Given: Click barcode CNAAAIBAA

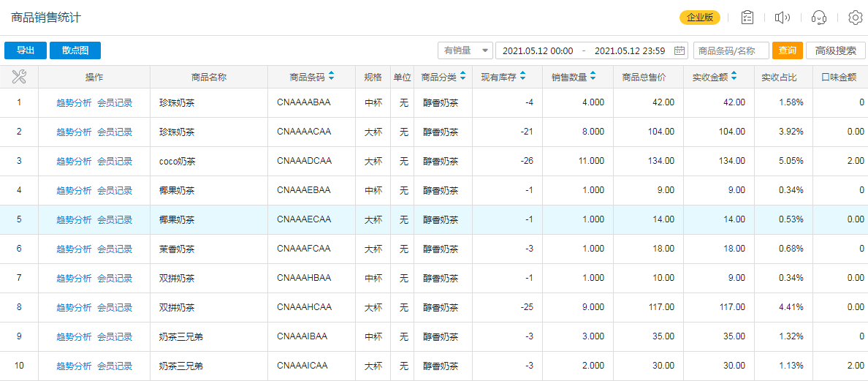Looking at the screenshot, I should (x=302, y=336).
